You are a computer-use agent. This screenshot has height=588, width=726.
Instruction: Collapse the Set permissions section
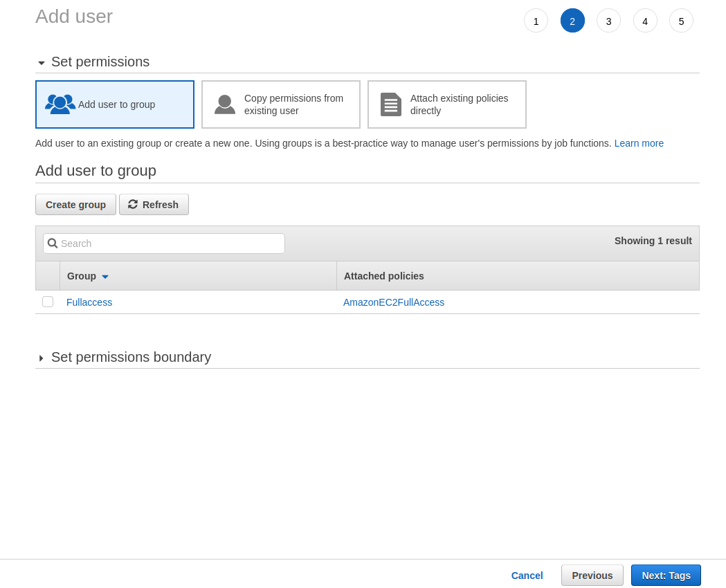click(x=42, y=62)
